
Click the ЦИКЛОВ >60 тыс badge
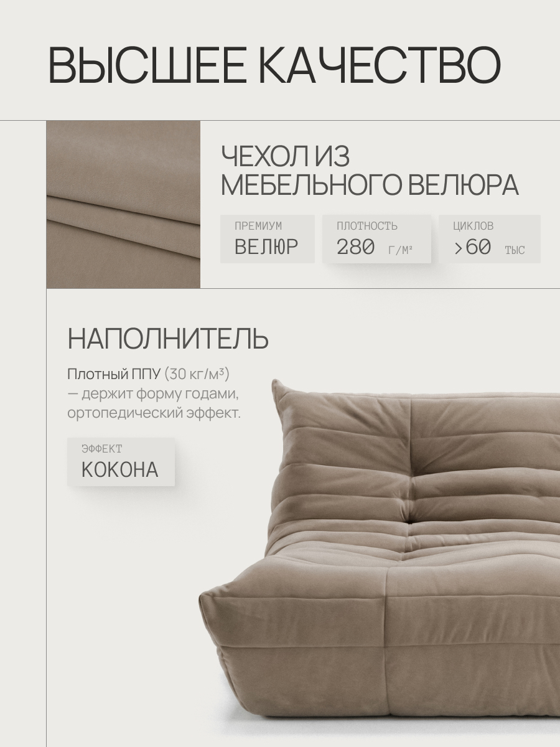pyautogui.click(x=490, y=238)
